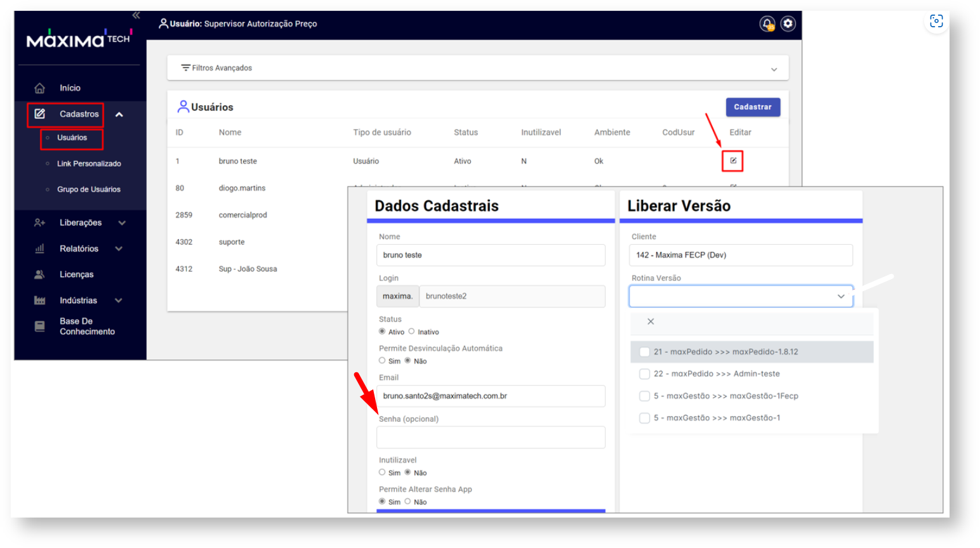Expand the Liberações menu
Viewport: 980px width, 548px height.
(80, 223)
